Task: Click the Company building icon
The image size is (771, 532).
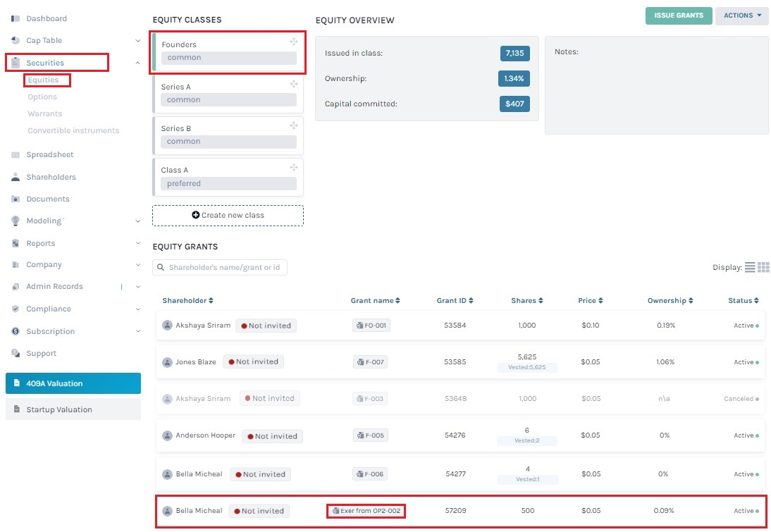Action: coord(16,264)
